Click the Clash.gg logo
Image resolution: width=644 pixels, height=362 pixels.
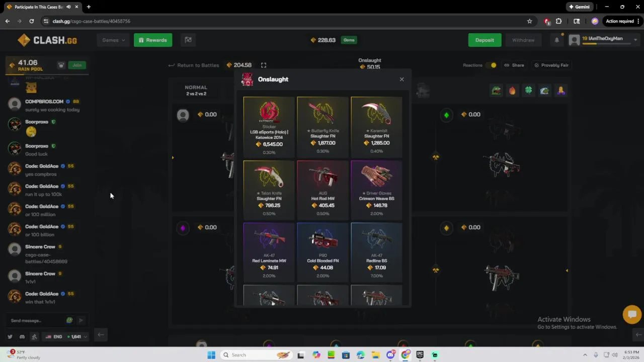(x=48, y=40)
